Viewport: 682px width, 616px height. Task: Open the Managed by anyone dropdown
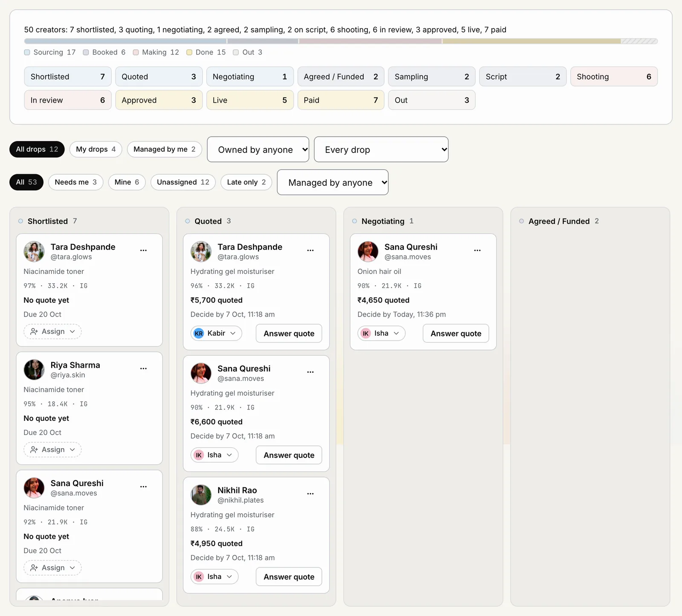332,182
